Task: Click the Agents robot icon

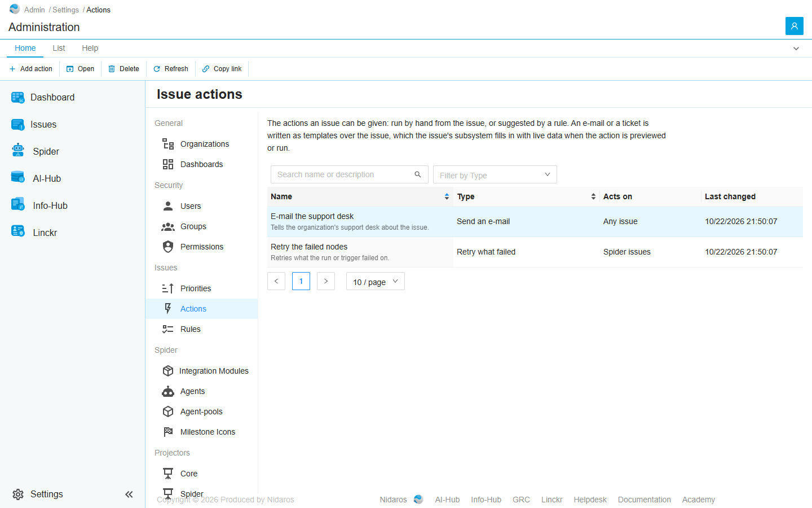Action: click(x=168, y=391)
